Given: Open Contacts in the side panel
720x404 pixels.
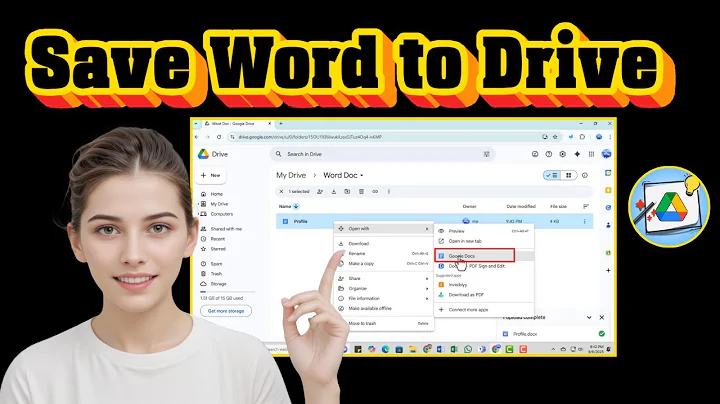Looking at the screenshot, I should click(608, 225).
